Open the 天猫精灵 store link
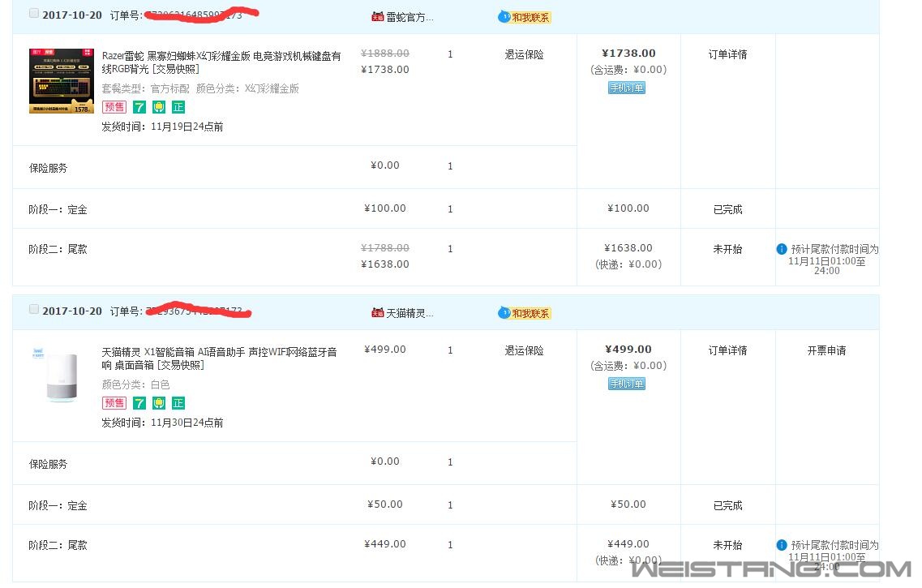The height and width of the screenshot is (588, 922). tap(410, 313)
